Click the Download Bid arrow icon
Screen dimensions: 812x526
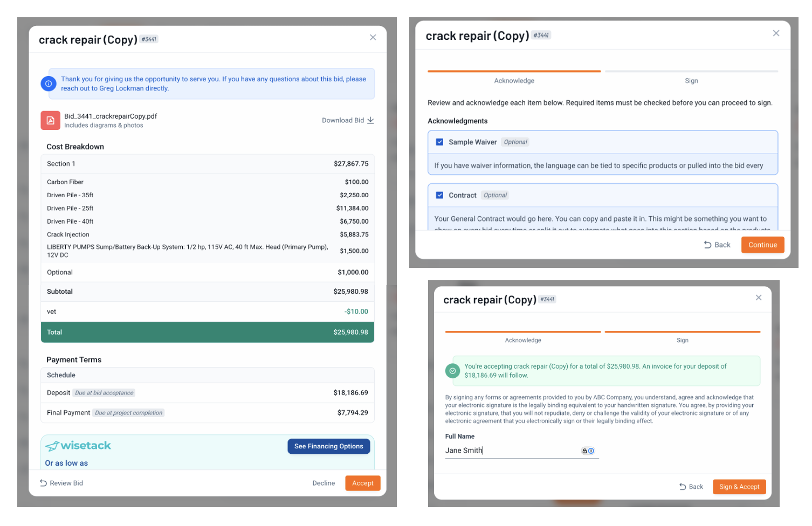pyautogui.click(x=370, y=120)
